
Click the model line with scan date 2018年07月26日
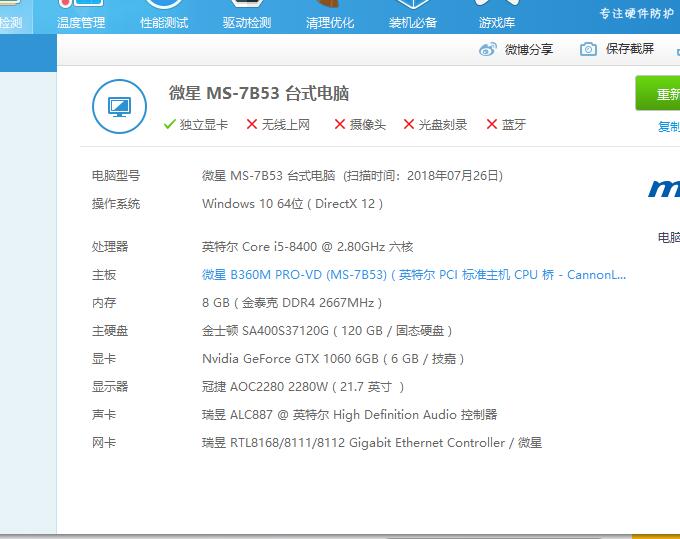click(352, 176)
